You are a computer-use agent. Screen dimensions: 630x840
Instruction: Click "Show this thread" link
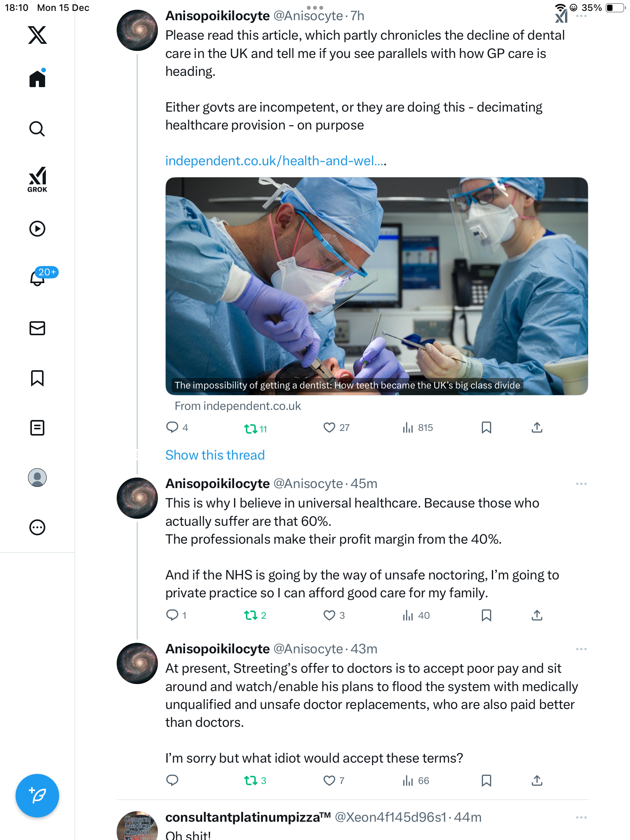coord(215,455)
